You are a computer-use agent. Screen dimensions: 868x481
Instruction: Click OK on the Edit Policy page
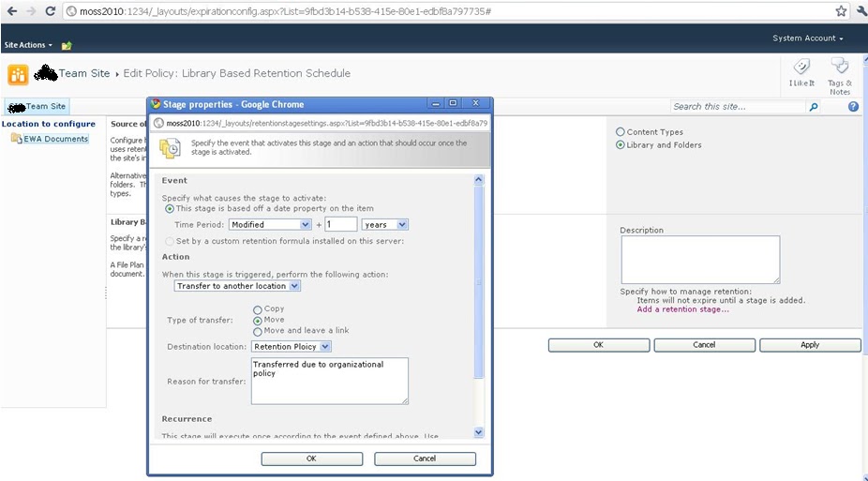(598, 345)
